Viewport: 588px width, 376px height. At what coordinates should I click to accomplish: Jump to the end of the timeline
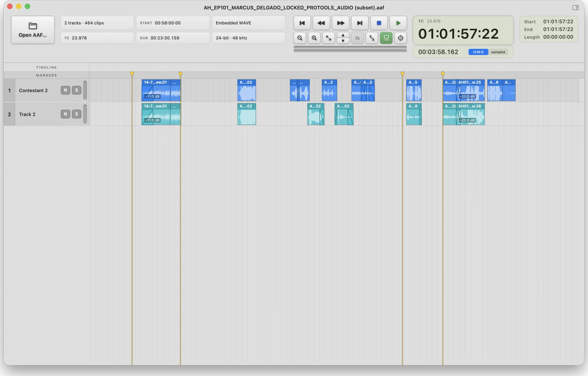click(x=360, y=23)
